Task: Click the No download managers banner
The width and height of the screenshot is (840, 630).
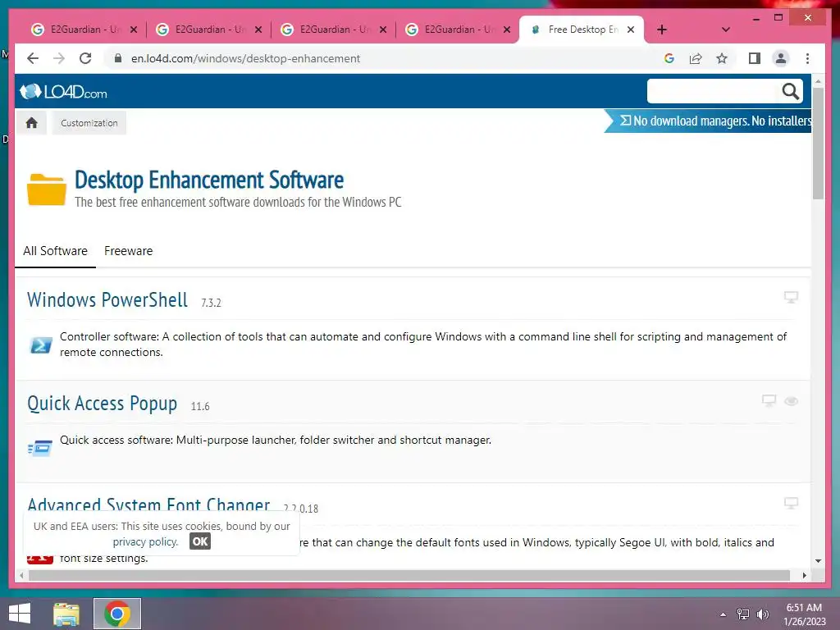Action: pos(708,121)
